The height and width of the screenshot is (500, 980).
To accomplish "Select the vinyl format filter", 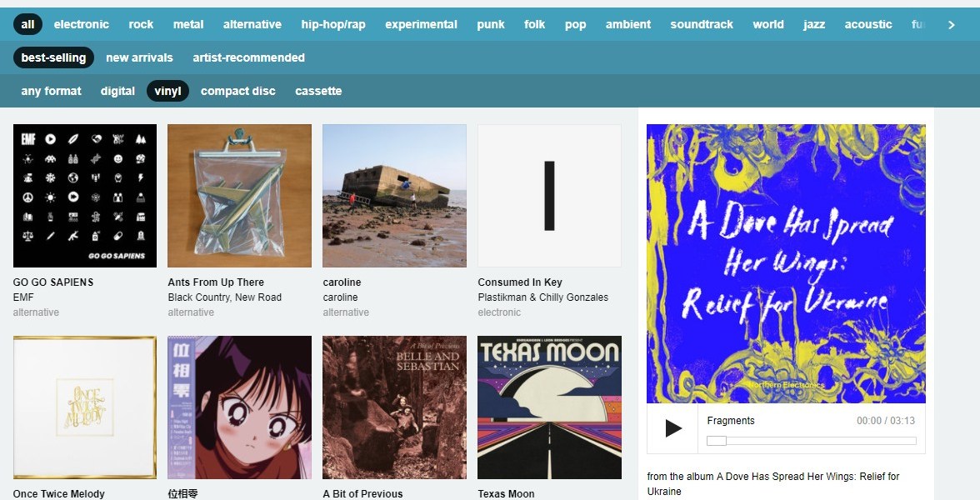I will (167, 91).
